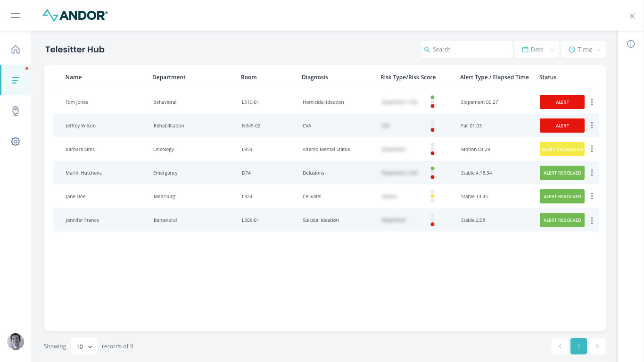Open more options for Tom Jones
Image resolution: width=644 pixels, height=362 pixels.
click(592, 102)
